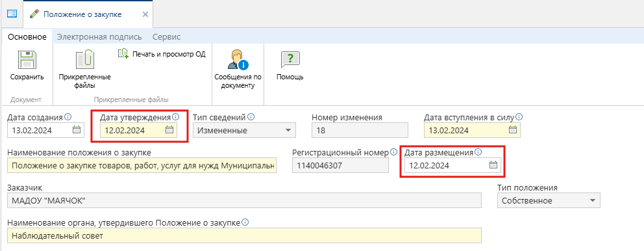Open calendar for Дата размещения field
The image size is (644, 251).
click(x=493, y=165)
